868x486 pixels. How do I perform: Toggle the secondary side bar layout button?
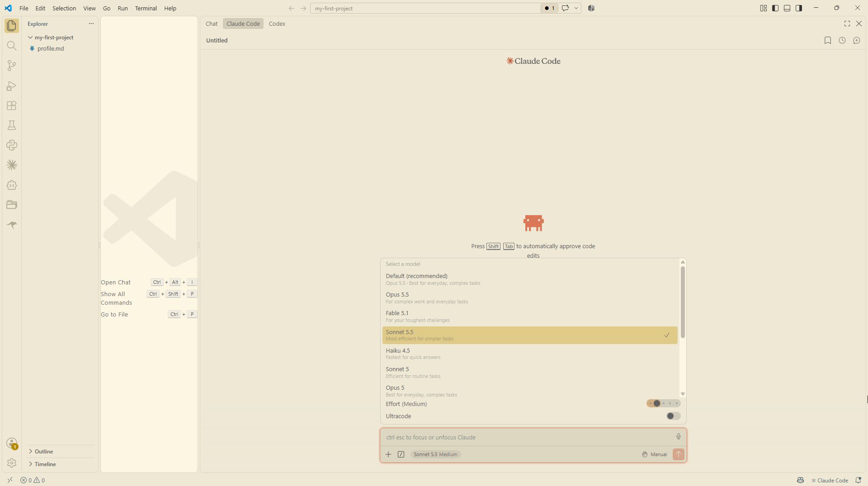pyautogui.click(x=799, y=8)
